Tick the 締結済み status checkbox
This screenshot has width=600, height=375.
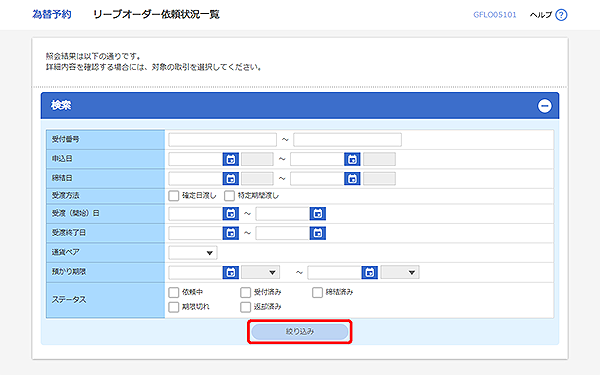click(x=318, y=292)
